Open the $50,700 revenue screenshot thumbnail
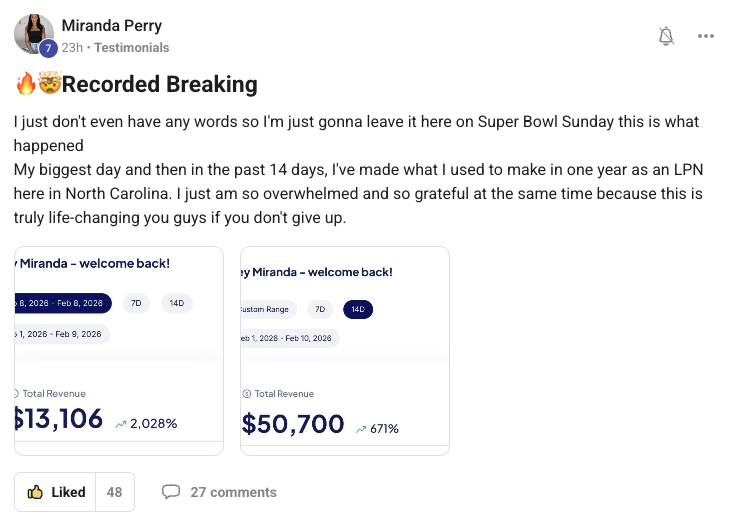The width and height of the screenshot is (731, 521). coord(344,350)
